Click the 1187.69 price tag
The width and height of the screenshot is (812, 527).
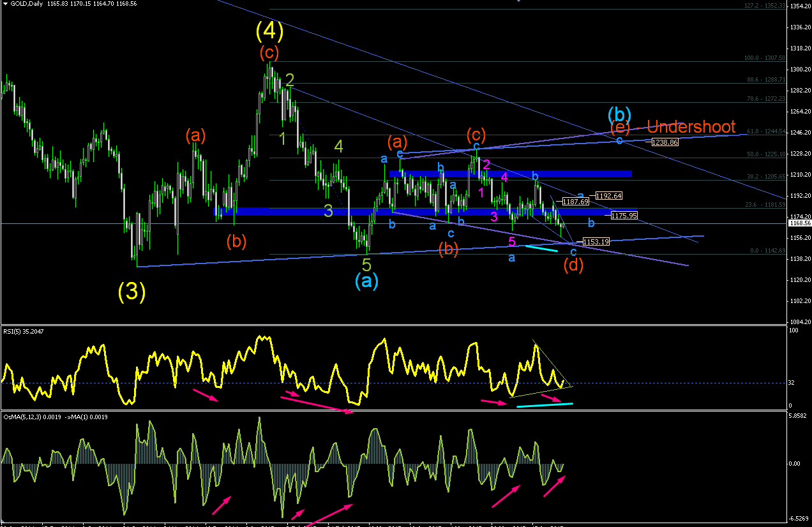coord(575,202)
